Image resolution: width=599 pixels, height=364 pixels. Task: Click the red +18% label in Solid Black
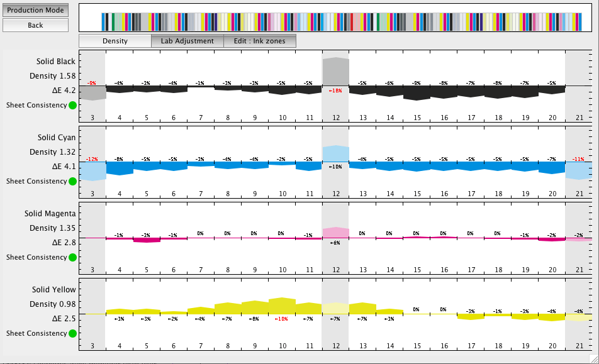point(335,91)
